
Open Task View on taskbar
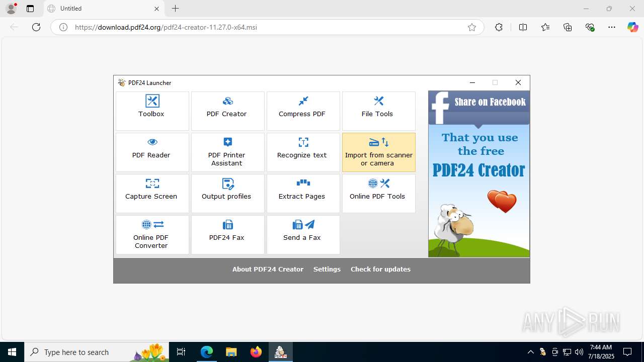tap(182, 352)
